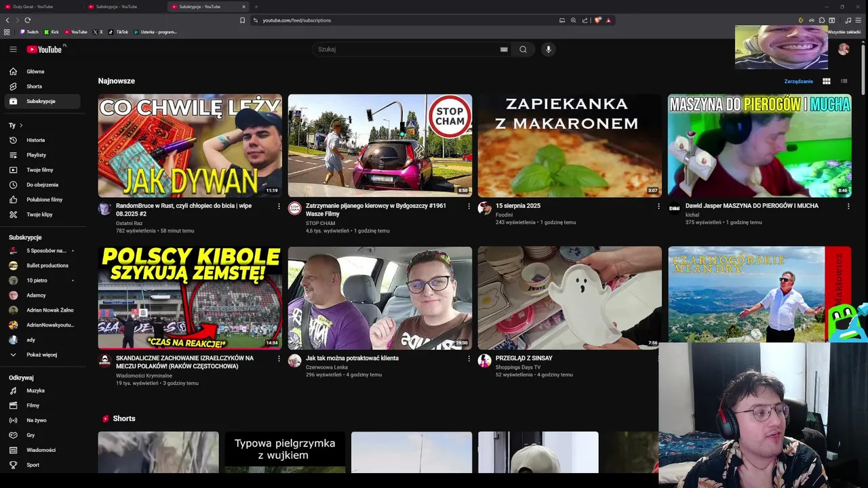Switch to the Duży Garaż - YouTube tab
This screenshot has width=868, height=488.
[x=41, y=7]
